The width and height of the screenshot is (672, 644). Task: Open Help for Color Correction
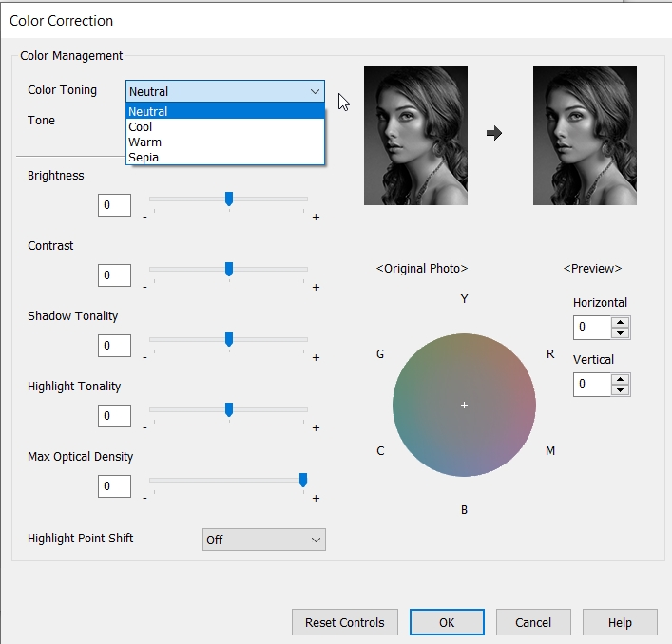point(620,623)
